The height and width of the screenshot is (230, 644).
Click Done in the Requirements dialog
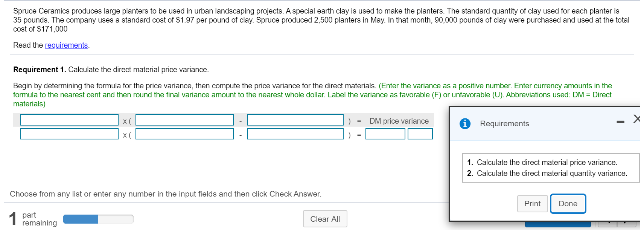(568, 204)
